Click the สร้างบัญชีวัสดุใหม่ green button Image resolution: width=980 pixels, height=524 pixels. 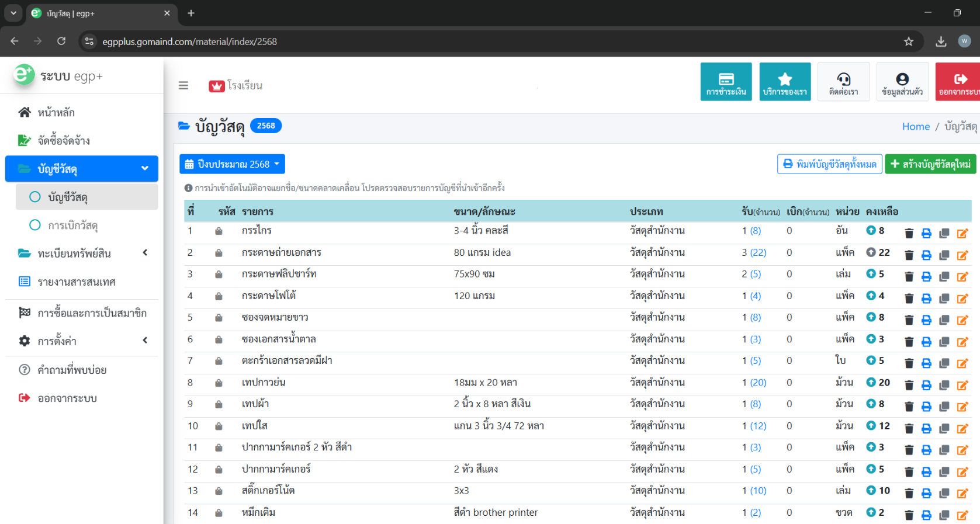pos(930,164)
